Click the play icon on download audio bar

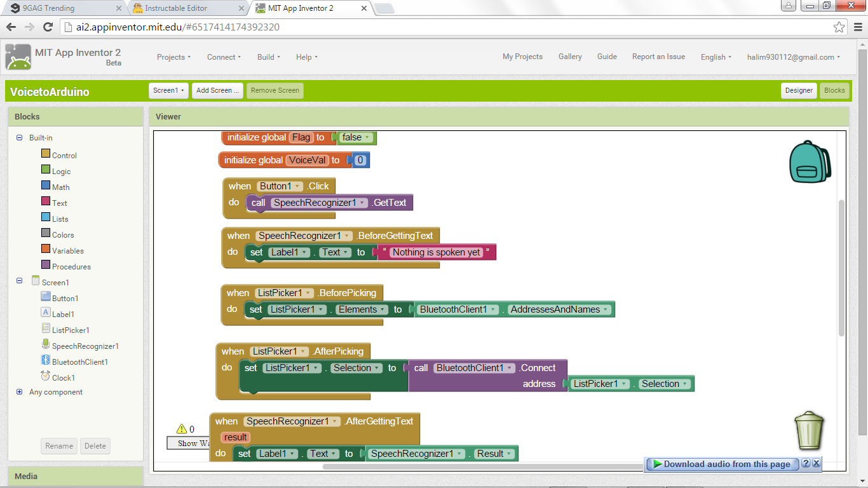[657, 464]
